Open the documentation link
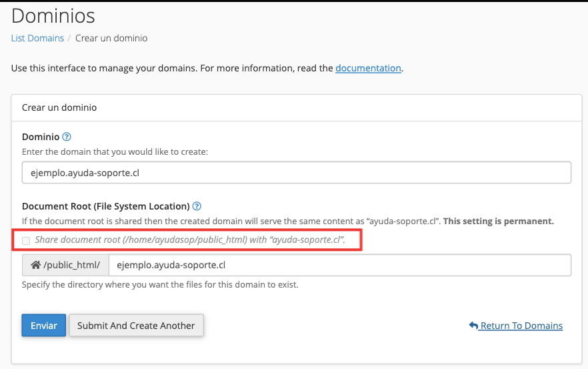Image resolution: width=588 pixels, height=369 pixels. point(368,68)
